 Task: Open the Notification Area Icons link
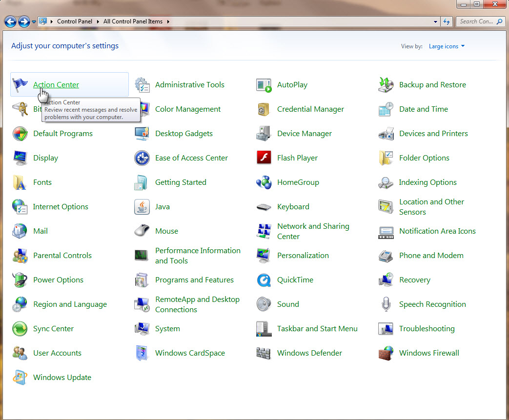tap(437, 231)
